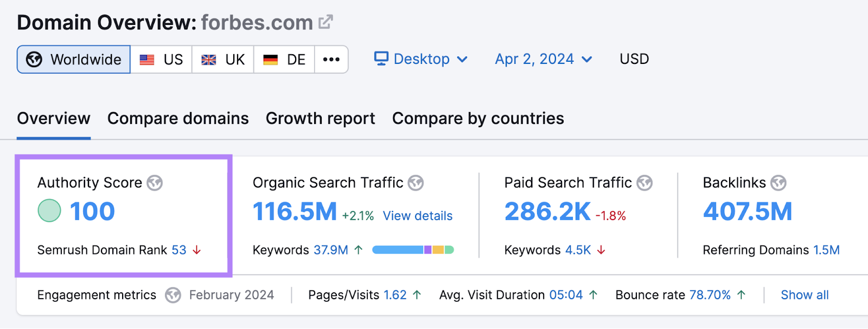Screen dimensions: 868x329
Task: Click up arrow next to Pages/Visits 1.62
Action: [x=417, y=295]
